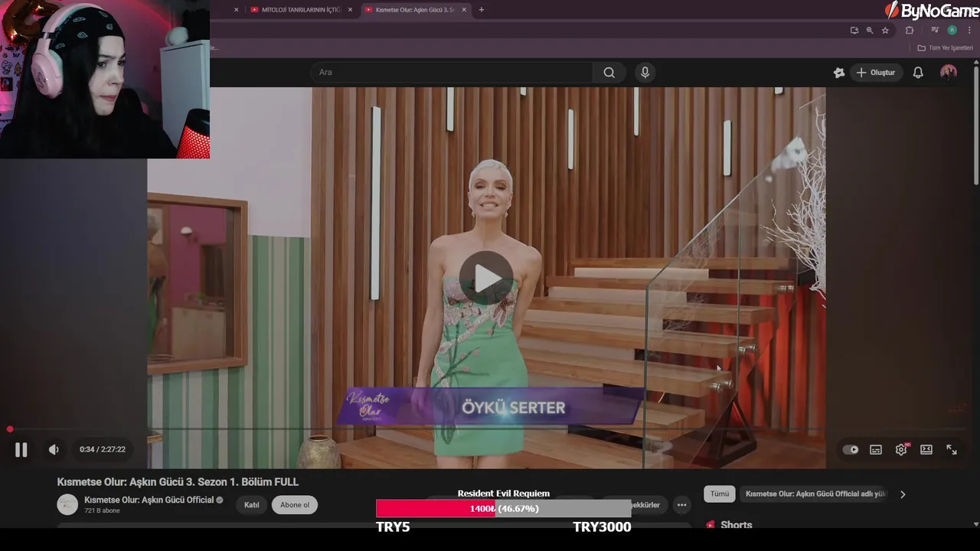The width and height of the screenshot is (980, 551).
Task: Open the browser extensions puzzle icon
Action: coord(910,31)
